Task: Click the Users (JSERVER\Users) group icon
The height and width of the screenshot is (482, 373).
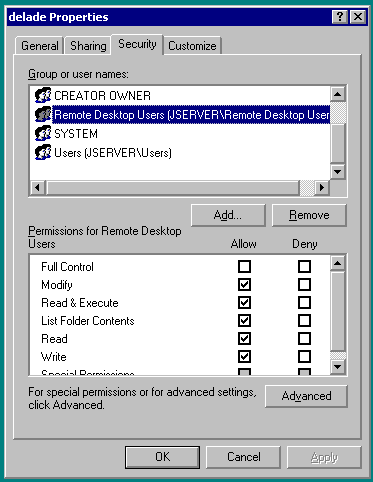Action: [43, 152]
